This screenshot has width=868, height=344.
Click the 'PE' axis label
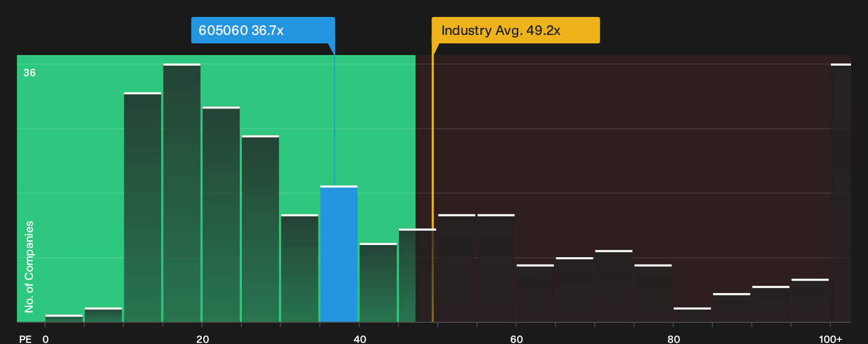[25, 339]
